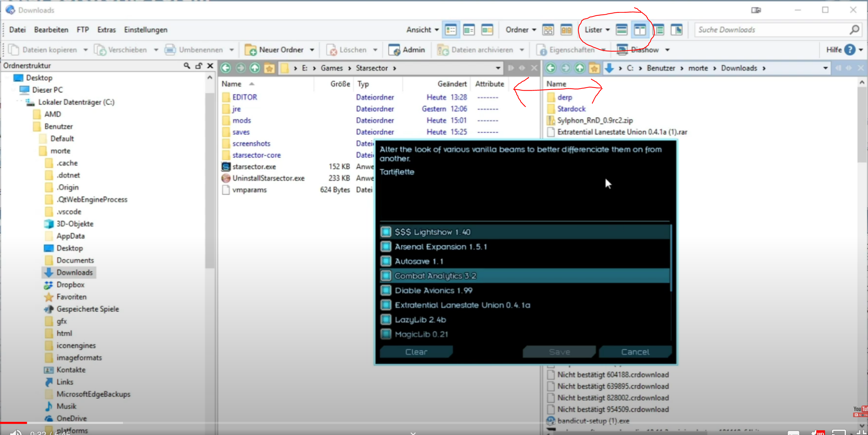Image resolution: width=868 pixels, height=435 pixels.
Task: Open Starsector path history dropdown
Action: pos(498,68)
